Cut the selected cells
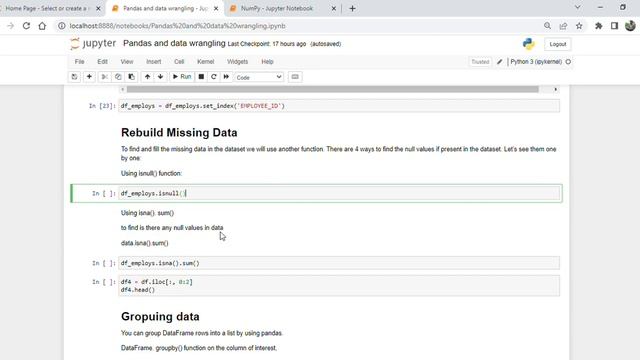This screenshot has height=360, width=640. (x=104, y=77)
